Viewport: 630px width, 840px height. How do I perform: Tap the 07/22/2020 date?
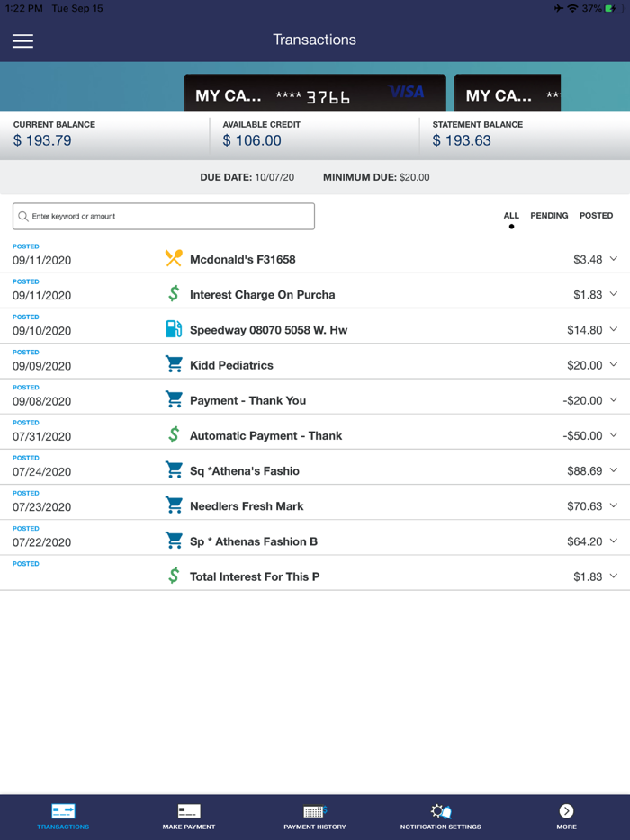pyautogui.click(x=41, y=542)
